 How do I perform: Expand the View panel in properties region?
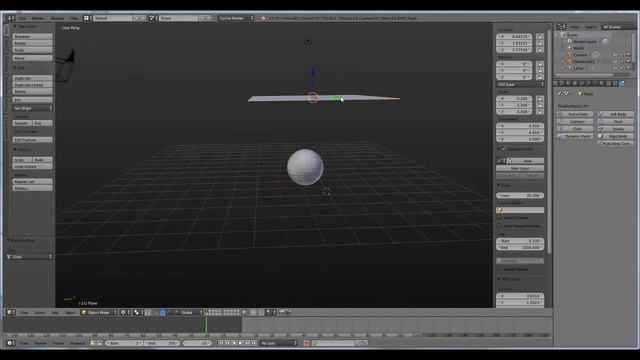[499, 186]
